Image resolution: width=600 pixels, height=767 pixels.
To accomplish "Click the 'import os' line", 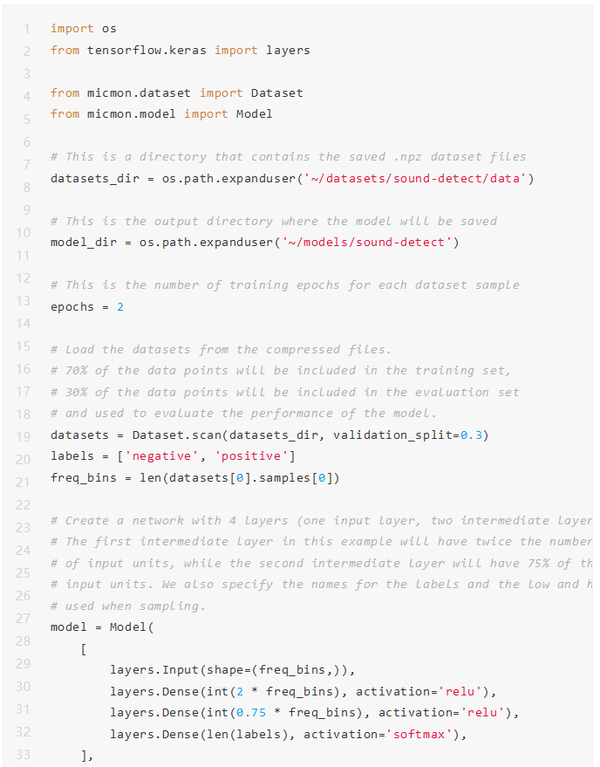I will pyautogui.click(x=84, y=28).
